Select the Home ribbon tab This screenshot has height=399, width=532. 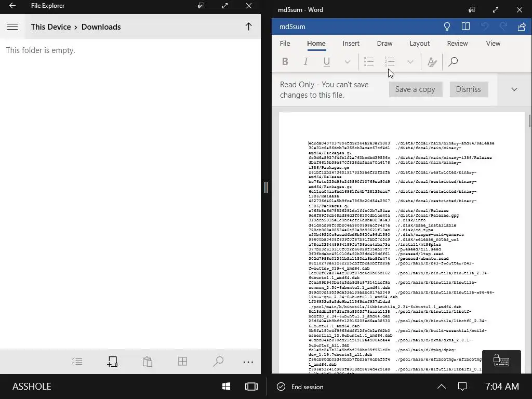(316, 44)
